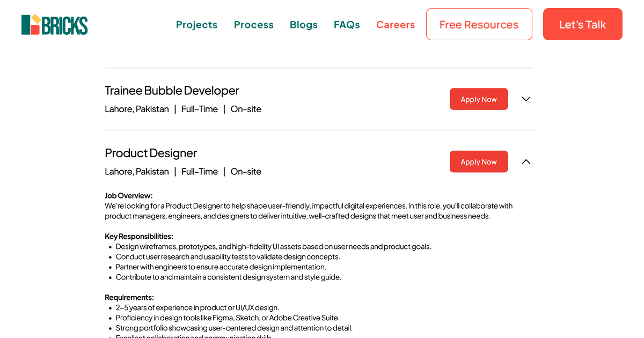644x338 pixels.
Task: Open the Projects menu item
Action: click(x=196, y=25)
